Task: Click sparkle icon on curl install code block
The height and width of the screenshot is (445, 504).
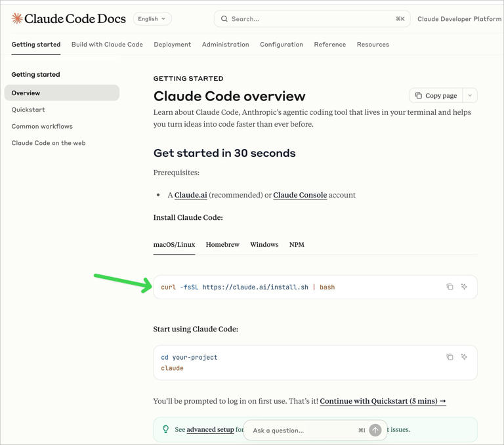Action: point(464,287)
